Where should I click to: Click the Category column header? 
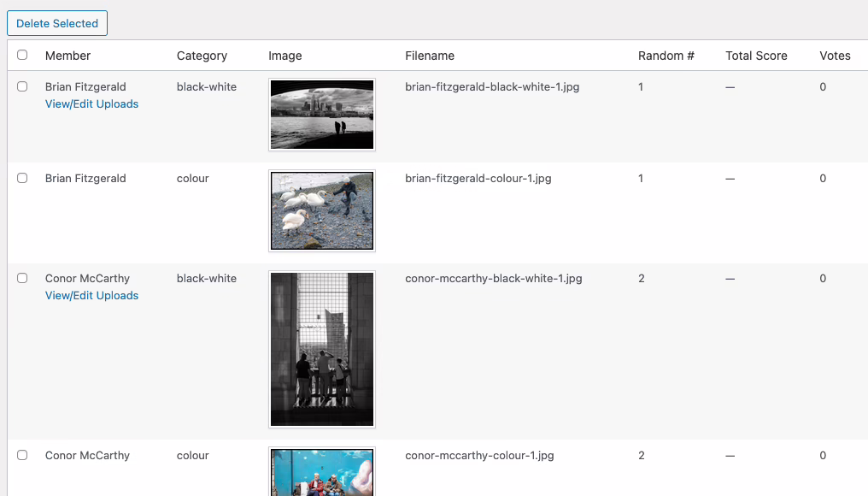coord(202,56)
